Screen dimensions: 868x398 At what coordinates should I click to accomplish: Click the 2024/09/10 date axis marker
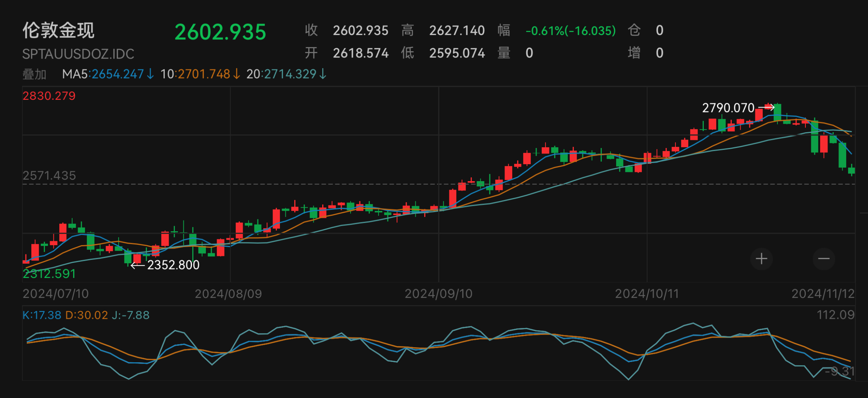point(438,294)
